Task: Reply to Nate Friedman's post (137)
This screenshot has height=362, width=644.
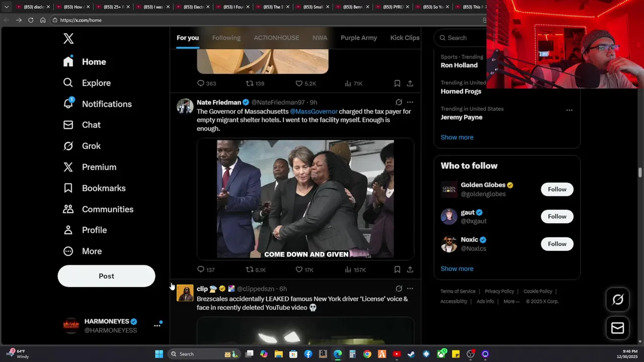Action: 206,270
